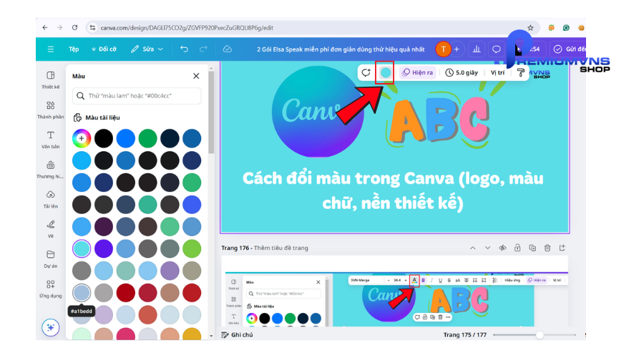The width and height of the screenshot is (644, 358).
Task: Add a new color with the rainbow plus swatch
Action: pyautogui.click(x=82, y=138)
